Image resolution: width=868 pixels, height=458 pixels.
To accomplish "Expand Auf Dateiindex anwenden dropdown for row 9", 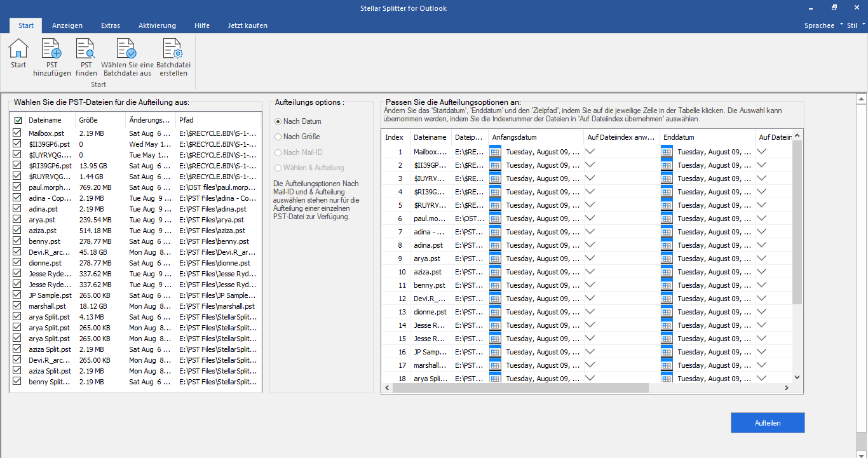I will click(x=590, y=258).
